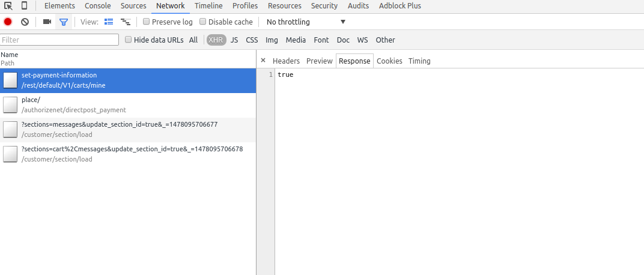The width and height of the screenshot is (644, 275).
Task: Show the Timing tab of the request
Action: point(419,61)
